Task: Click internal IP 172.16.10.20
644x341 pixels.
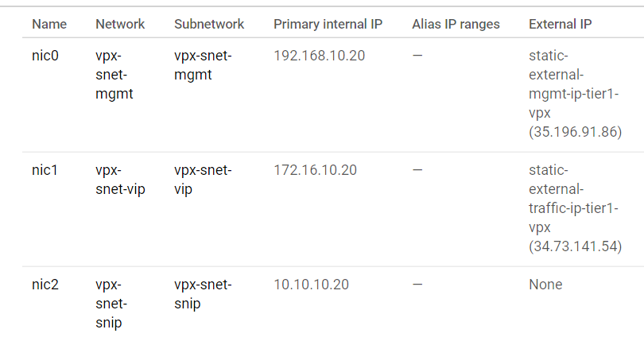Action: (315, 171)
